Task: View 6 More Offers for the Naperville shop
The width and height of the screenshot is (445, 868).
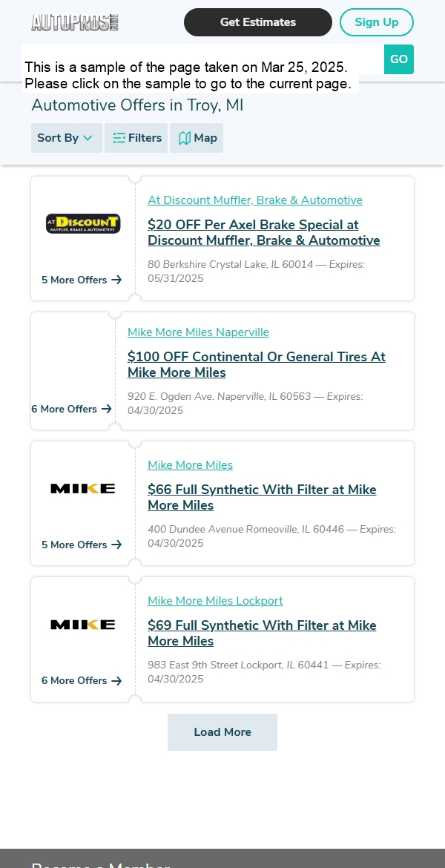Action: click(x=71, y=409)
